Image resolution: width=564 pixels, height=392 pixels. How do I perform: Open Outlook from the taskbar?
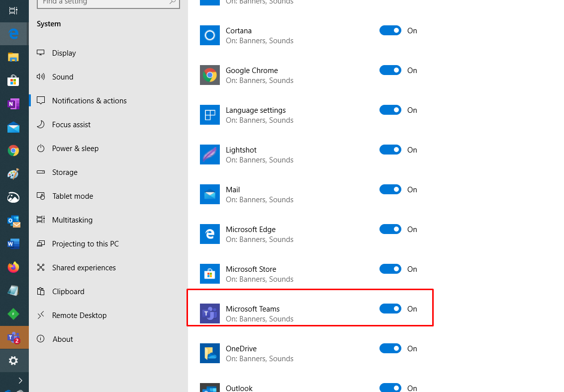pyautogui.click(x=13, y=221)
